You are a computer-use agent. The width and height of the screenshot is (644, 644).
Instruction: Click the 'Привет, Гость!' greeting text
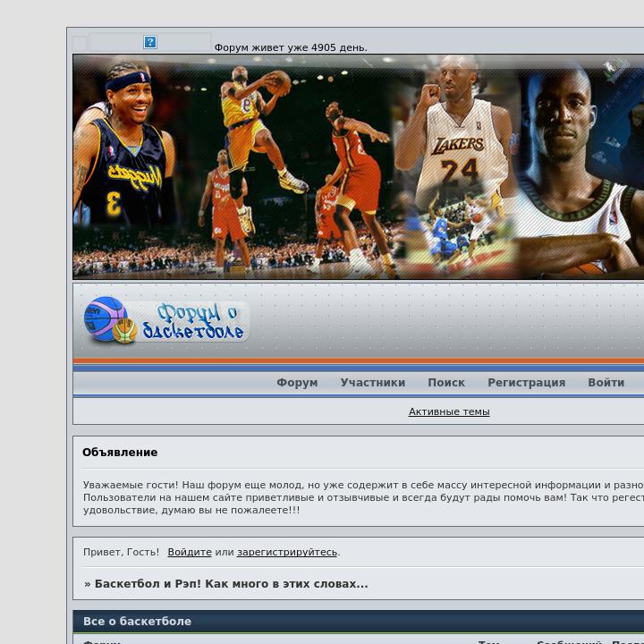[x=121, y=552]
